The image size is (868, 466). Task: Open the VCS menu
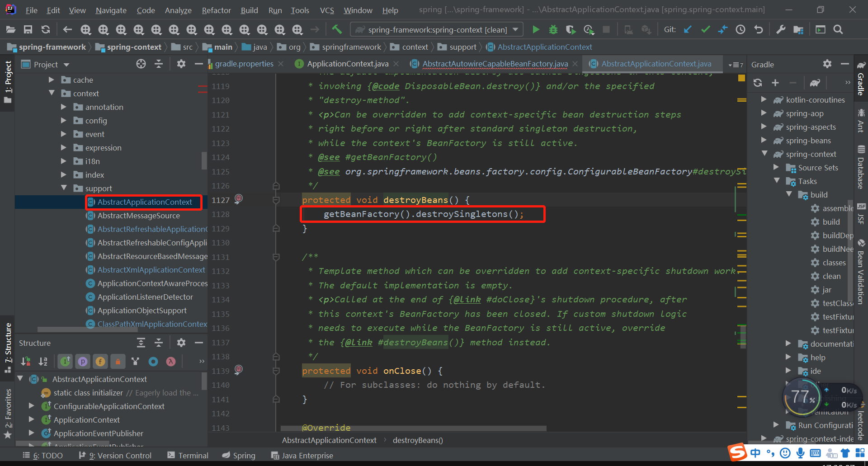click(x=327, y=10)
